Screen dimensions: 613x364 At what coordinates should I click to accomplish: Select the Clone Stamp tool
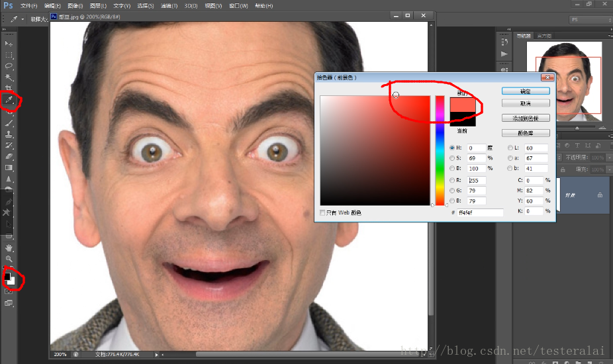[9, 134]
